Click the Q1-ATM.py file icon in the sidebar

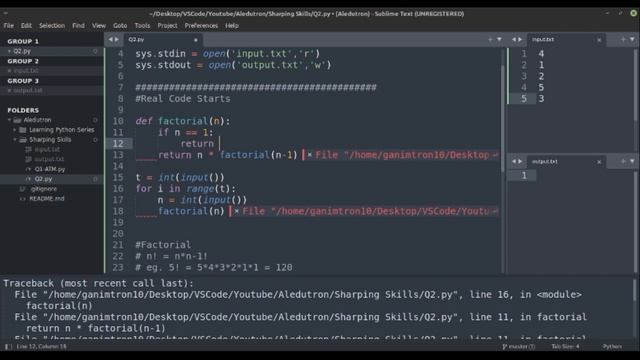pyautogui.click(x=28, y=169)
